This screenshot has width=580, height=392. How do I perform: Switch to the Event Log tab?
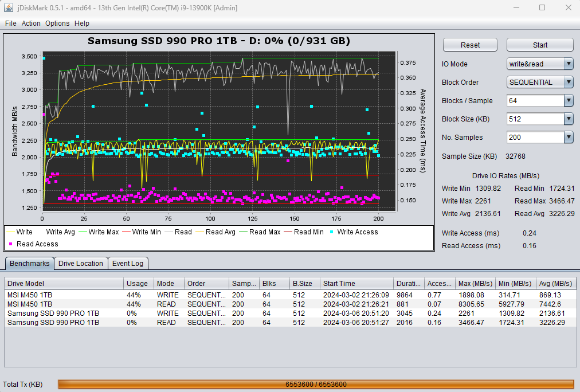[128, 264]
